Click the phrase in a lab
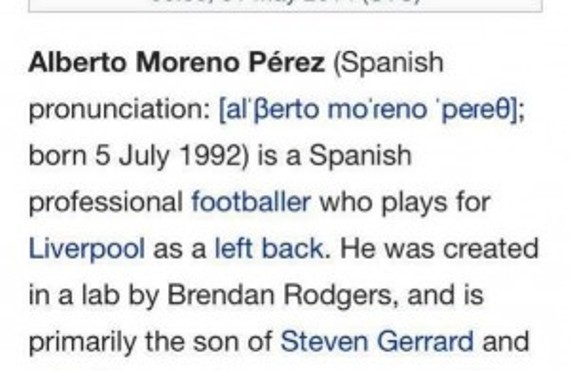Viewport: 570px width, 371px height. (x=74, y=295)
